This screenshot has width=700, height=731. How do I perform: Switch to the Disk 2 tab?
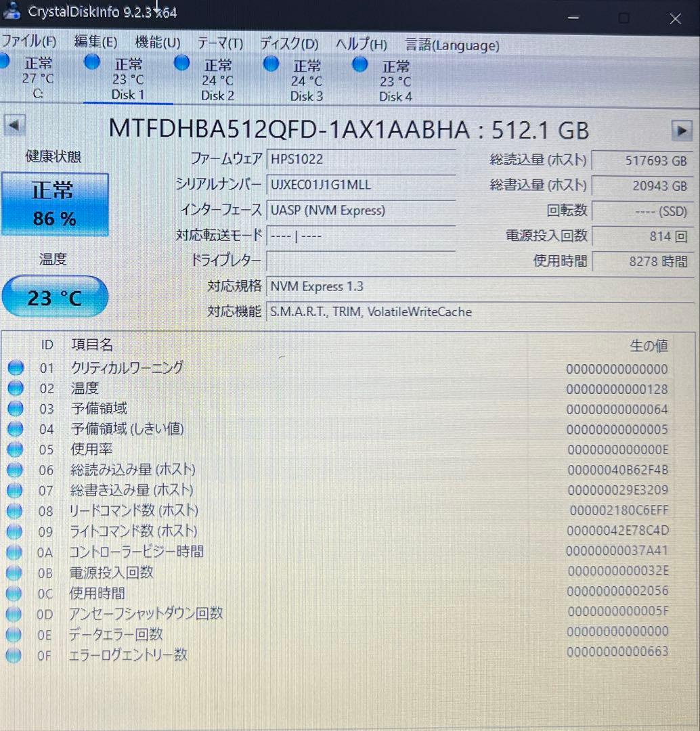(217, 80)
